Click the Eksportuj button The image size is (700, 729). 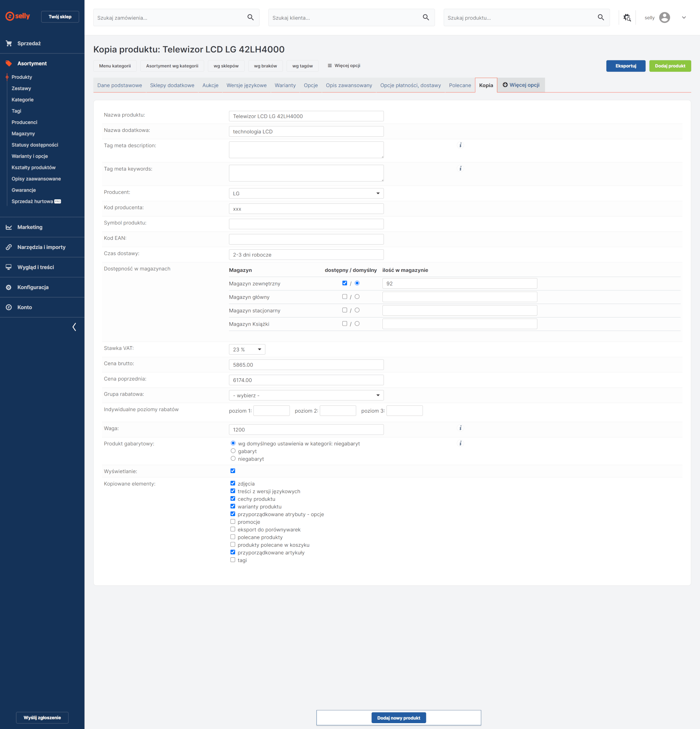[x=626, y=66]
